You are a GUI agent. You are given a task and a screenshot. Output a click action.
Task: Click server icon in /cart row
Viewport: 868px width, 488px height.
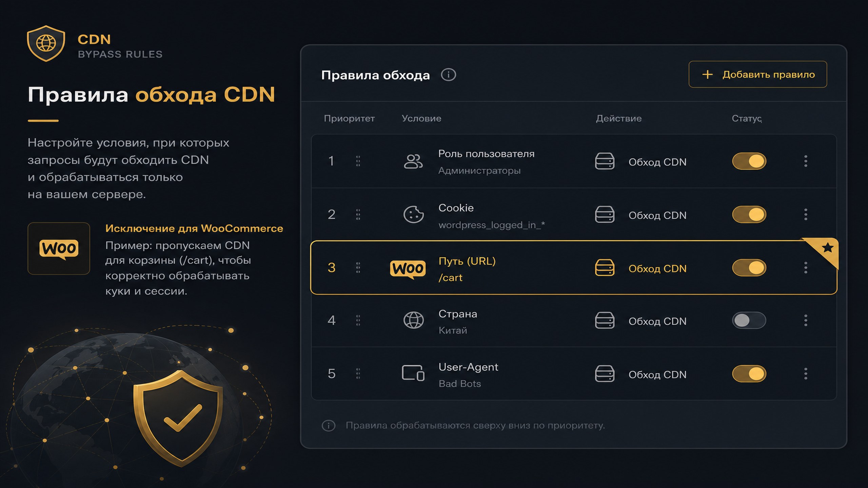click(x=605, y=268)
